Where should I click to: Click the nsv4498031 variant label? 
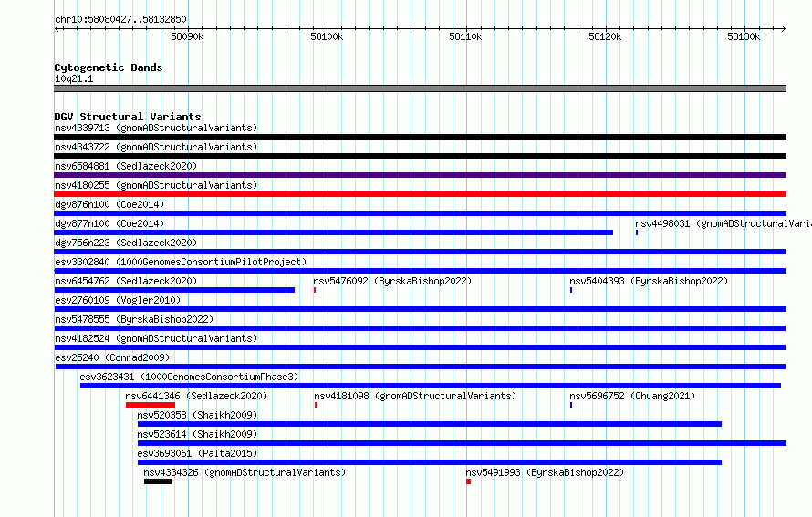pos(724,223)
